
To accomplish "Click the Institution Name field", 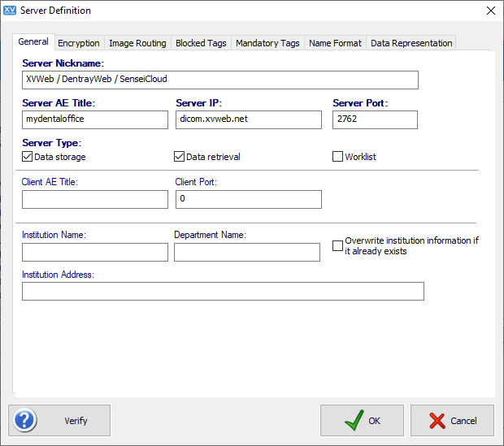I will tap(95, 252).
